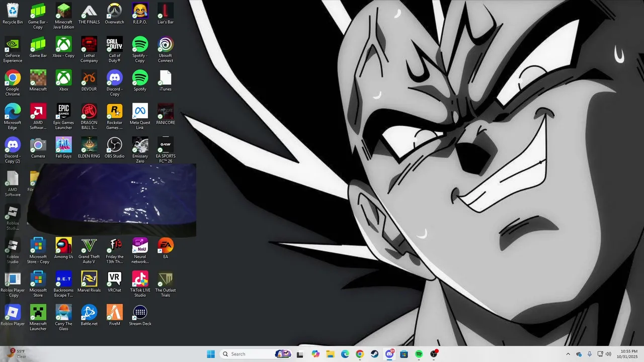
Task: Open VRChat desktop shortcut
Action: click(115, 283)
